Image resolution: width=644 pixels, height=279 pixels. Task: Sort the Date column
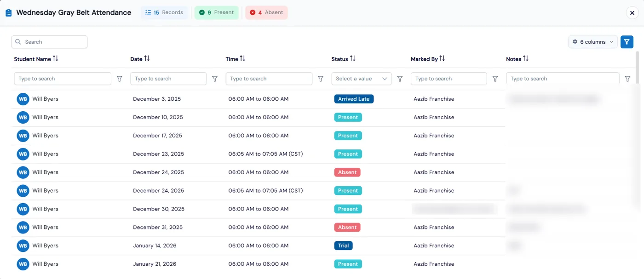(147, 59)
